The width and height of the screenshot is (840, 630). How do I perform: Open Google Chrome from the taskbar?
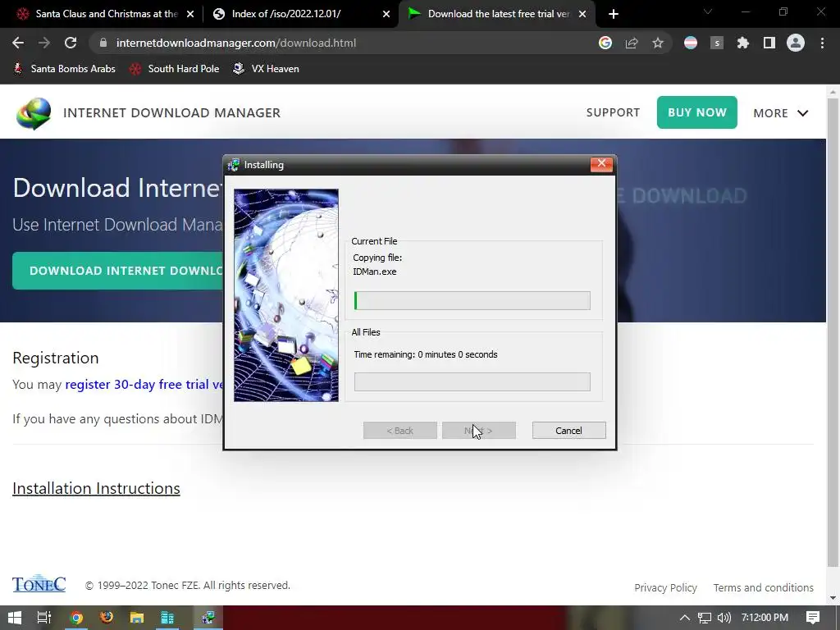point(76,618)
